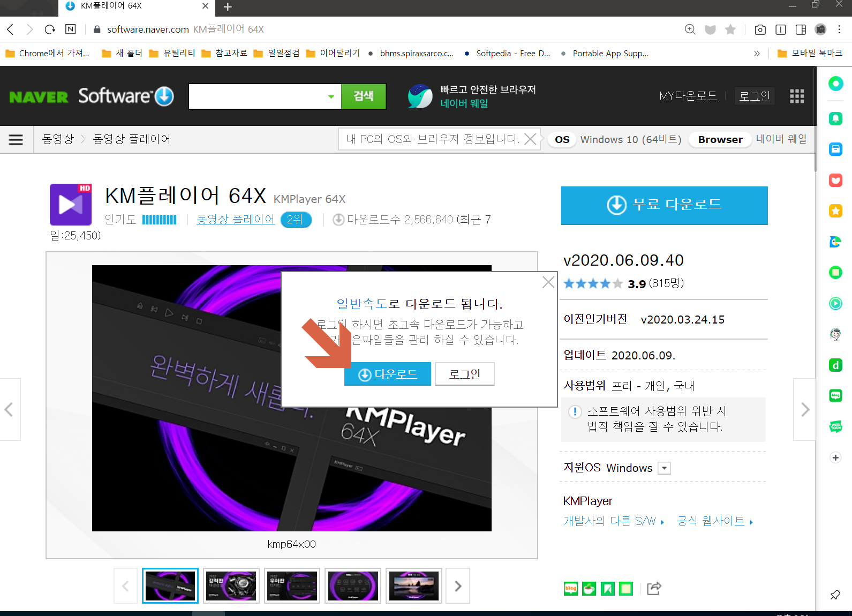This screenshot has height=616, width=852.
Task: Open the blog icon in sidebar
Action: tap(835, 396)
